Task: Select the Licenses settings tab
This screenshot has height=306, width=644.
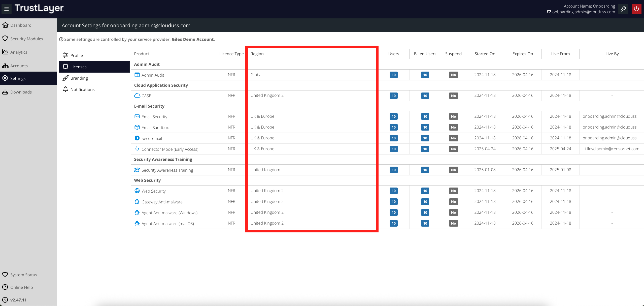Action: coord(95,67)
